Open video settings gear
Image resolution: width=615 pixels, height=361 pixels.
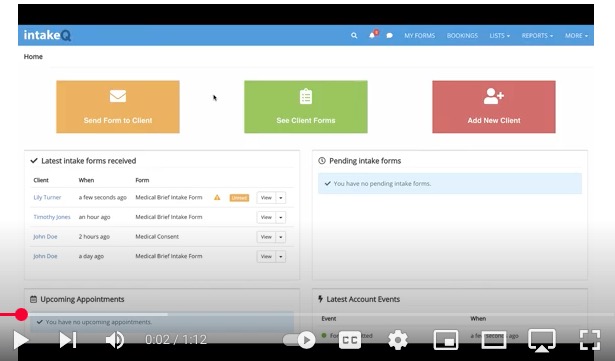[x=398, y=340]
